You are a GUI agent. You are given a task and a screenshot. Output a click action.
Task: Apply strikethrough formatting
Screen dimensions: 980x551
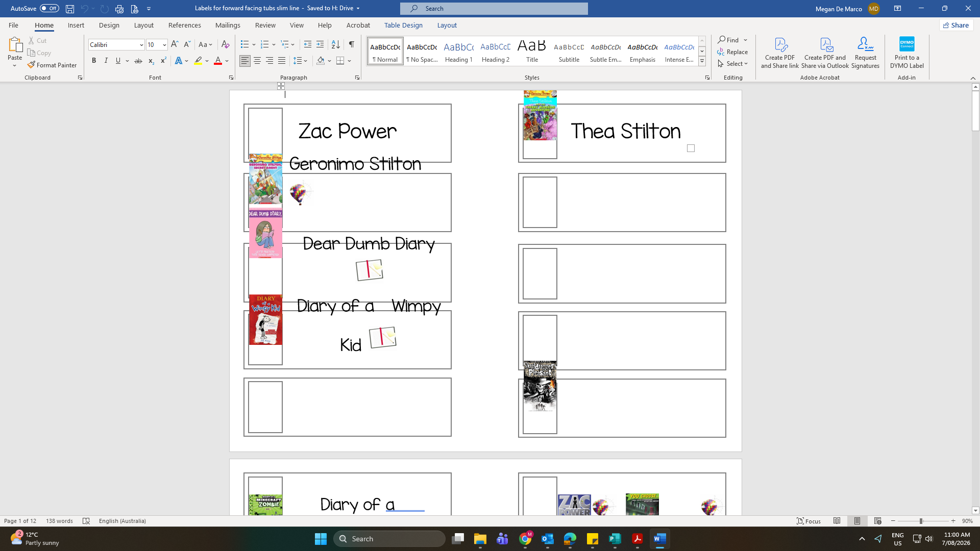click(138, 61)
